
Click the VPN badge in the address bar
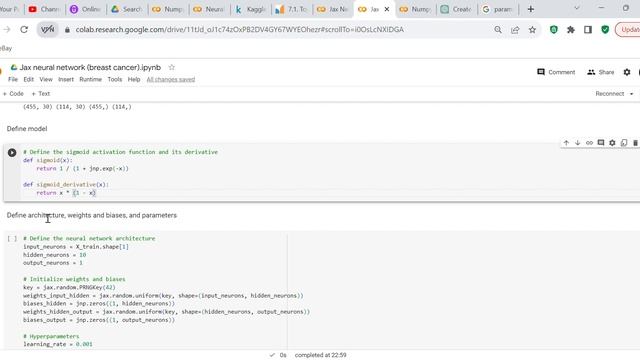pos(47,29)
